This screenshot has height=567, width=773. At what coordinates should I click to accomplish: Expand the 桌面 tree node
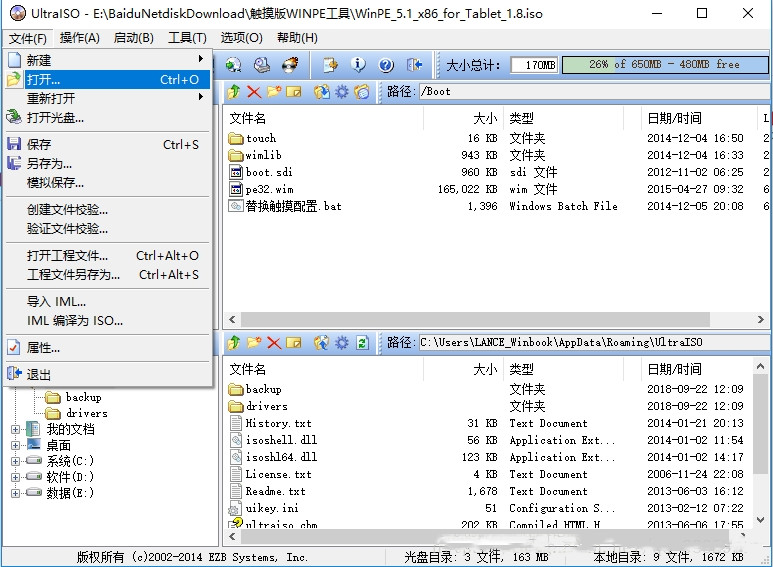(15, 445)
